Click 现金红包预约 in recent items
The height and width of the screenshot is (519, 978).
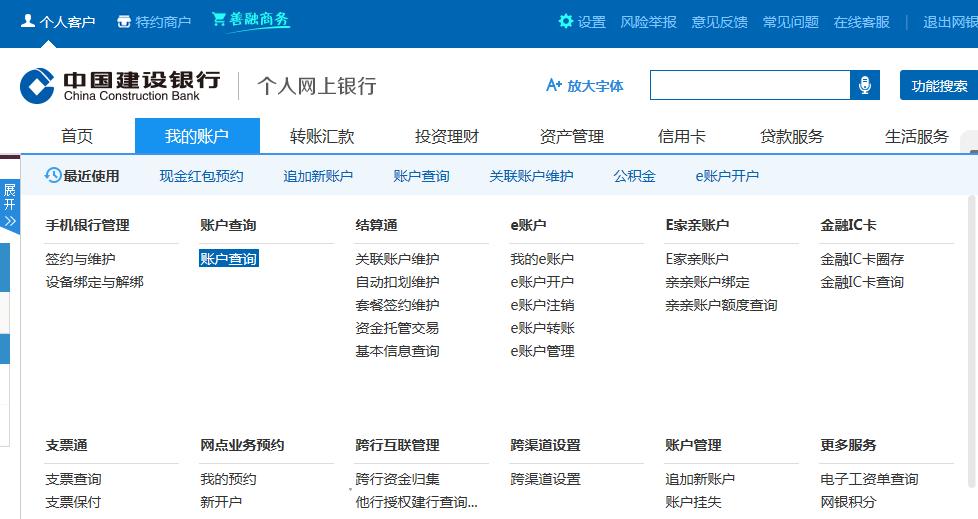(201, 176)
